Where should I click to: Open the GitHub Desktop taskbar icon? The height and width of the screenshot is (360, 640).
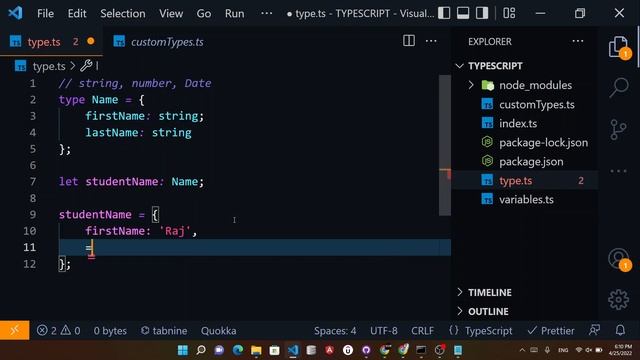pyautogui.click(x=366, y=350)
